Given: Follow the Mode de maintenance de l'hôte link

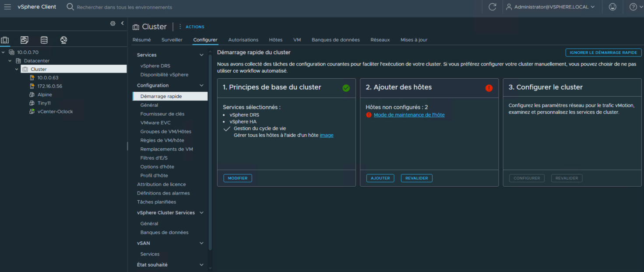Looking at the screenshot, I should (x=409, y=115).
